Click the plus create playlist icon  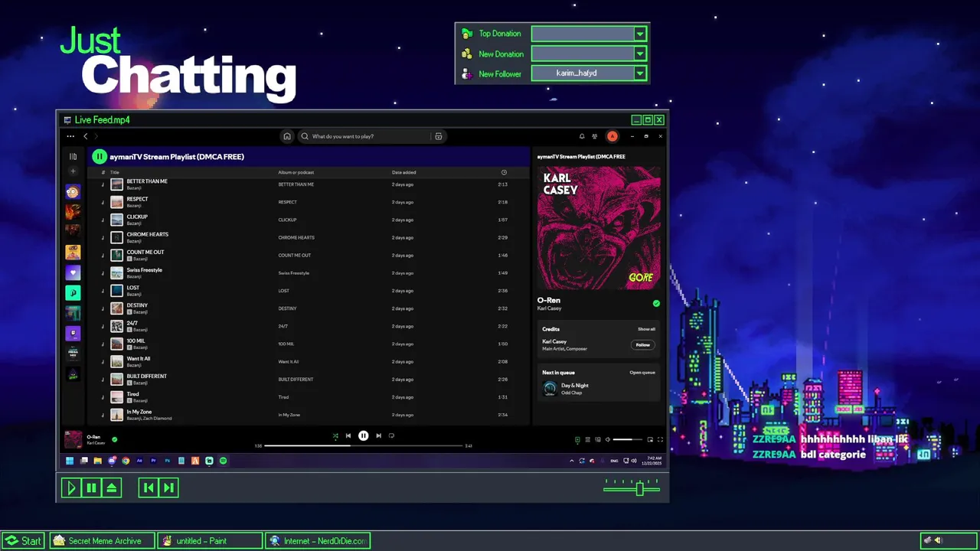(73, 171)
